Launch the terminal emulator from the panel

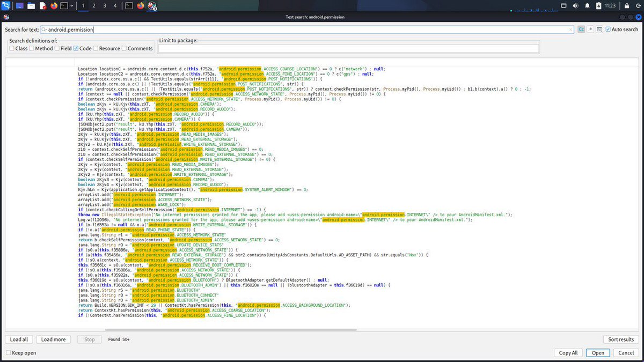(64, 6)
